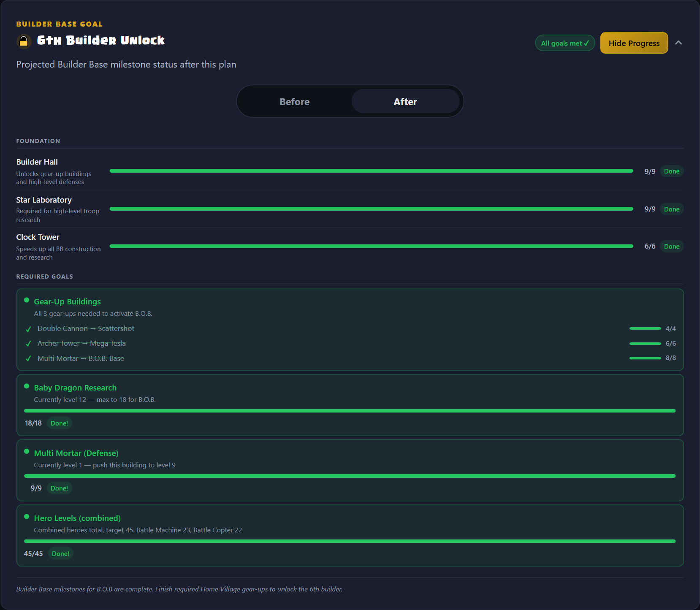The image size is (700, 610).
Task: Switch to the Before view
Action: pos(294,102)
